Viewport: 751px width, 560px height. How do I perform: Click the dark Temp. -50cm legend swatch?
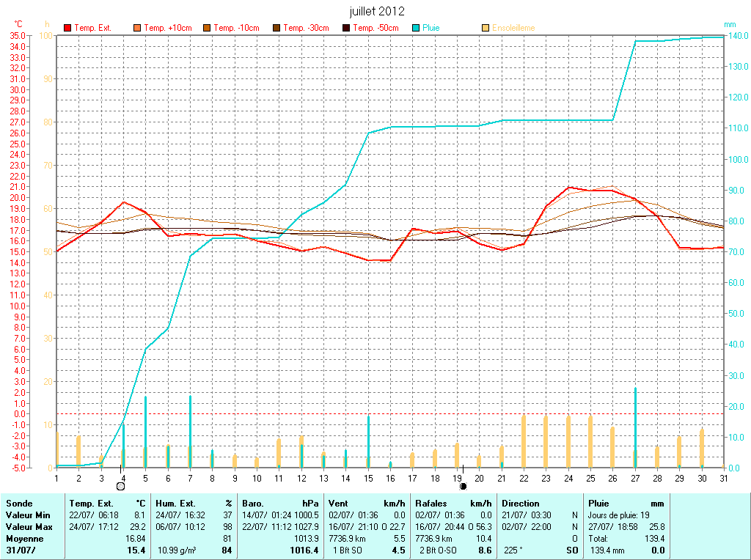click(346, 28)
